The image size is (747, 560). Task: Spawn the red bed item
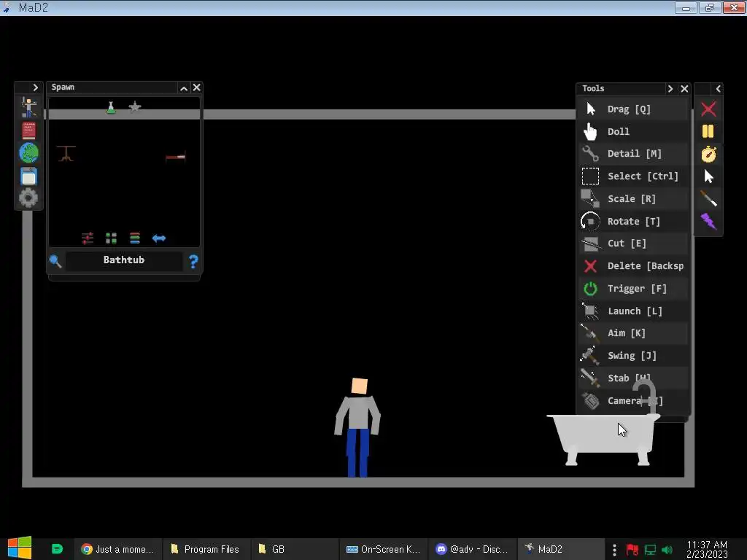[175, 157]
